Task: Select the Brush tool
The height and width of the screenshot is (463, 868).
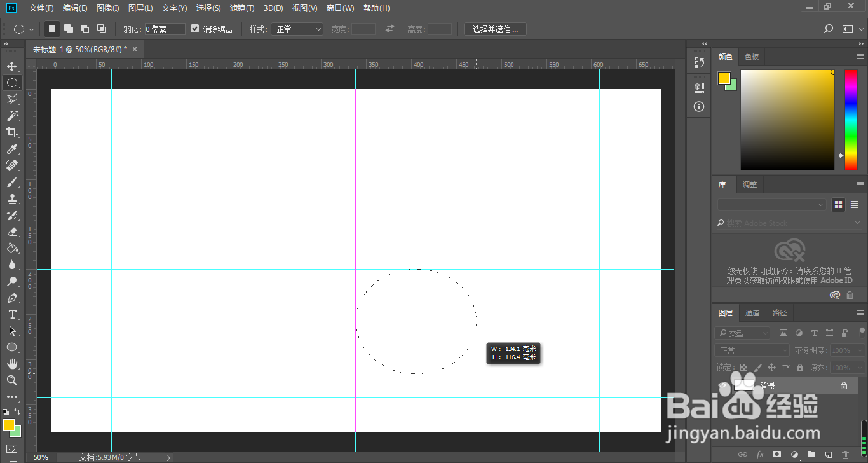Action: pyautogui.click(x=11, y=182)
